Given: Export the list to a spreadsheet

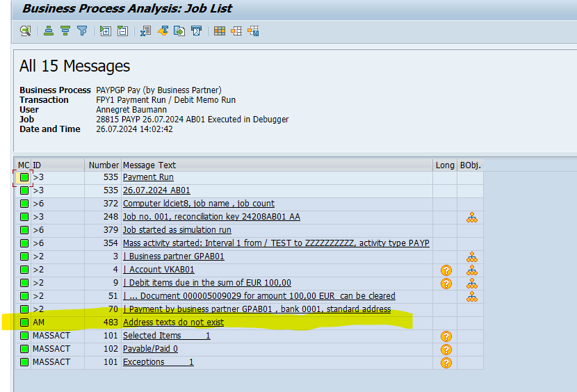Looking at the screenshot, I should (146, 31).
